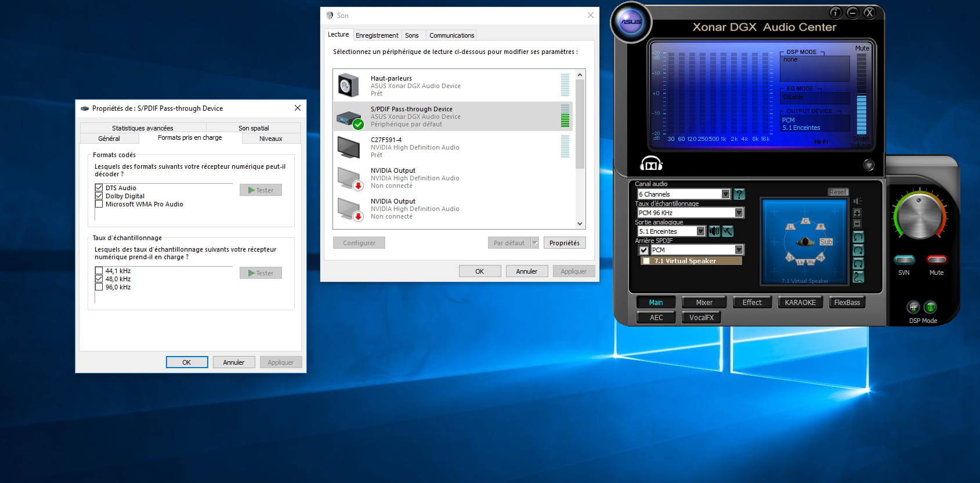Click the clockwise rotate speakers icon
The image size is (980, 483).
pos(858,250)
